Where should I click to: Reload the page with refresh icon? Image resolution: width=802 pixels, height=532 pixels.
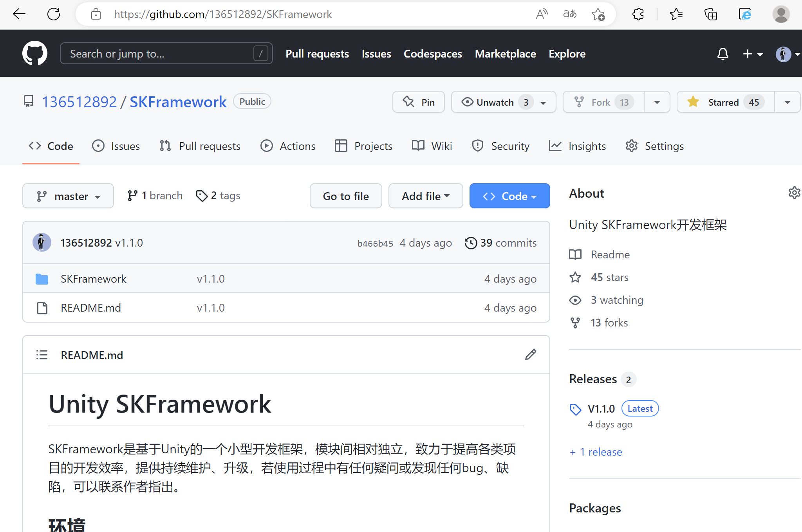point(54,14)
